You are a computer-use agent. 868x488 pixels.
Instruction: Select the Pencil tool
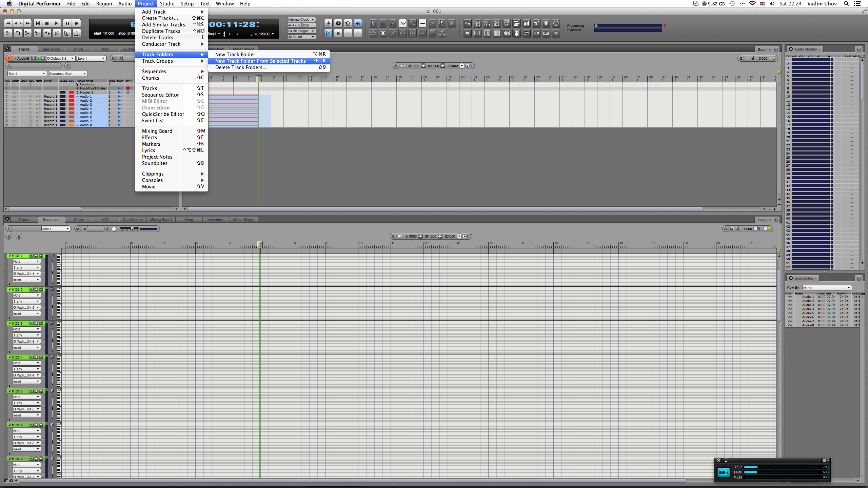click(x=392, y=23)
